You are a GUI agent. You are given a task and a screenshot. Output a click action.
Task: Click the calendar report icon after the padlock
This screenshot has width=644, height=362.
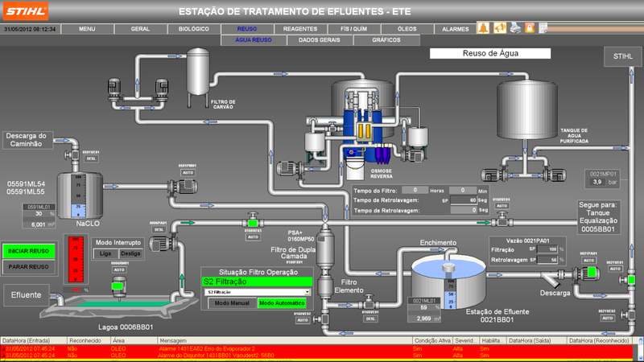coord(543,28)
